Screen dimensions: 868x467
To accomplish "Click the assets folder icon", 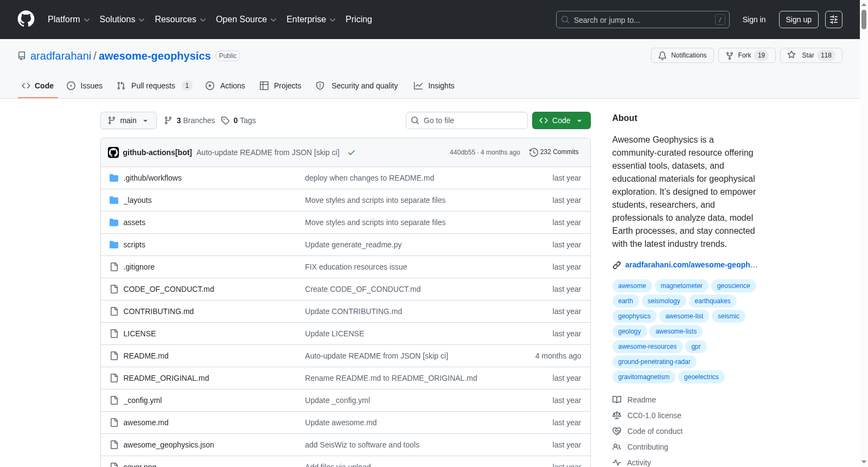I will [114, 222].
